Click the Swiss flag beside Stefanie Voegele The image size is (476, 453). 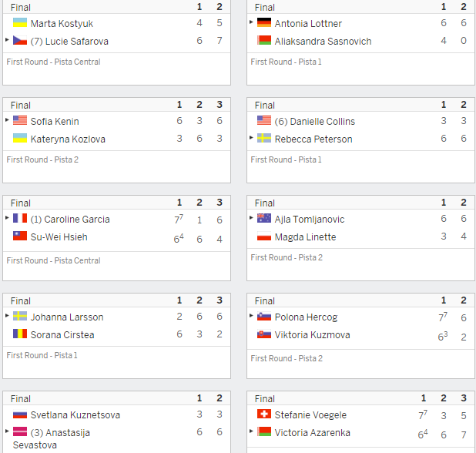pyautogui.click(x=264, y=414)
